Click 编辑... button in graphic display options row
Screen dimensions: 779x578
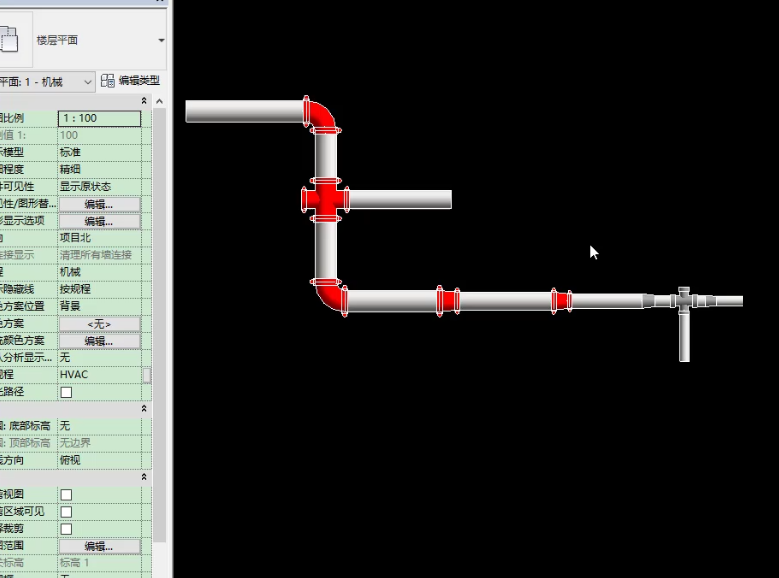[99, 221]
